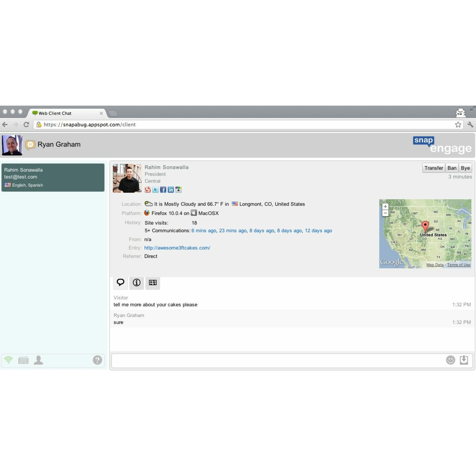Viewport: 476px width, 476px height.
Task: Switch to the chat bubble tab
Action: (120, 283)
